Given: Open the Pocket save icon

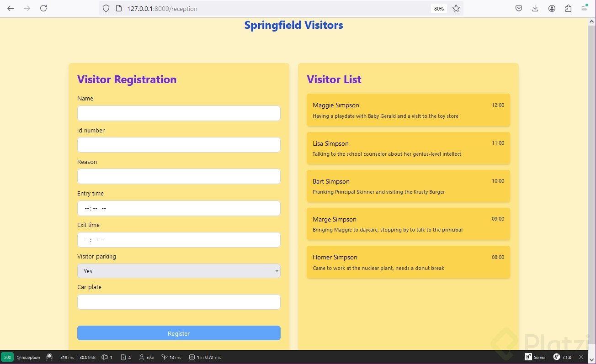Looking at the screenshot, I should [519, 8].
